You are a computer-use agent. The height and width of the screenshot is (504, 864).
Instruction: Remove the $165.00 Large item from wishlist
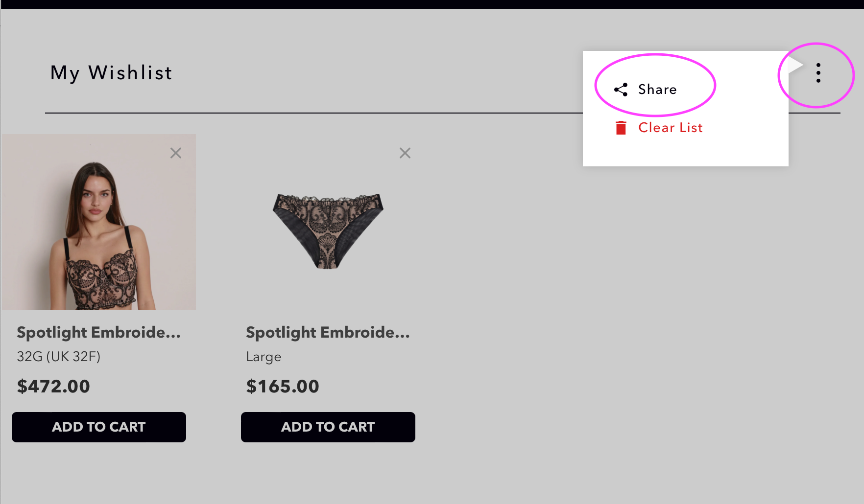(405, 153)
